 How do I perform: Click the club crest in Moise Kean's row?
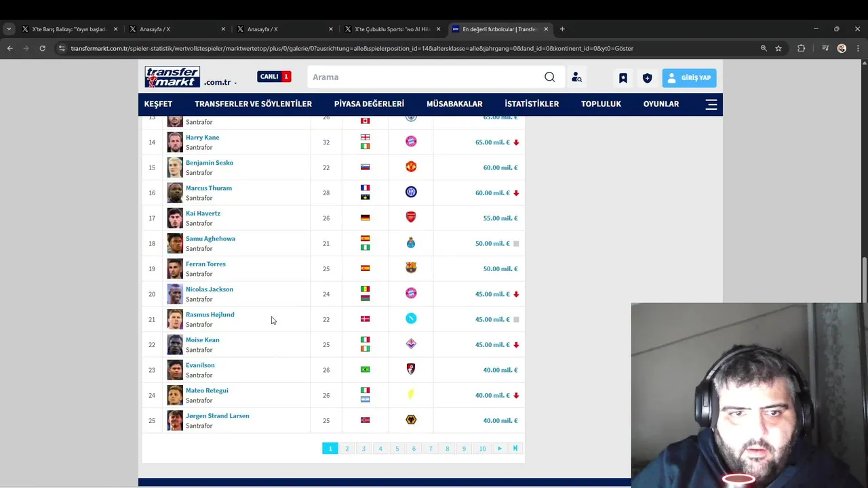[x=411, y=344]
